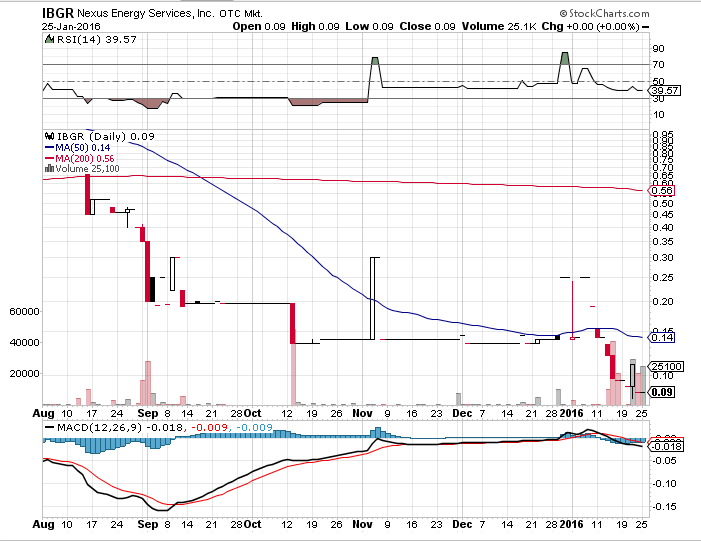Click the 0.40 price axis label

coord(663,228)
